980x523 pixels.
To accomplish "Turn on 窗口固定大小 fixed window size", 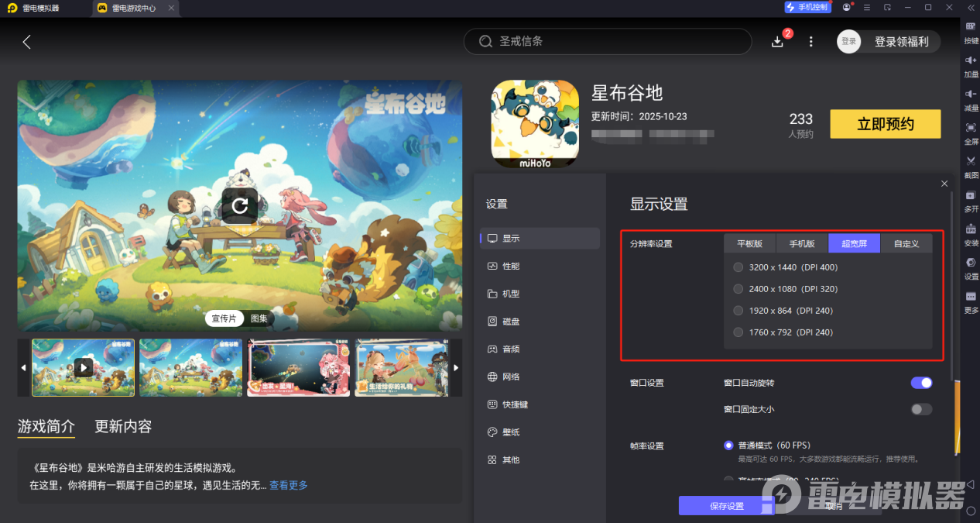I will click(x=921, y=409).
